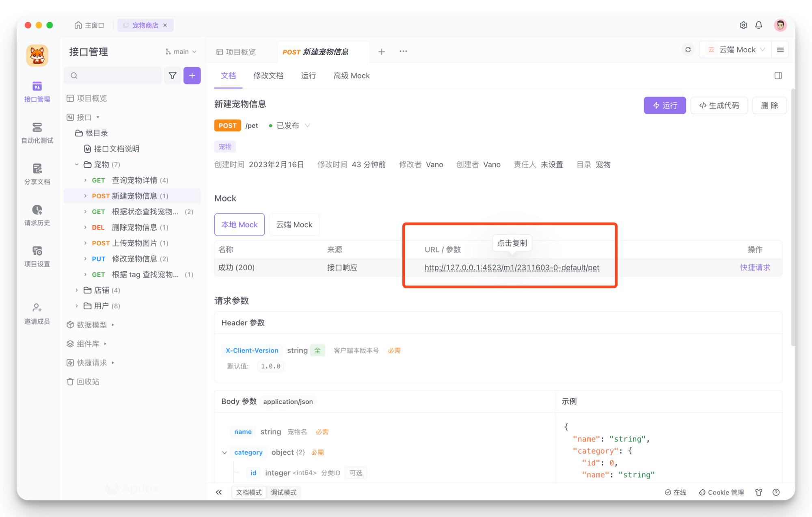Select 本地 Mock option

[x=240, y=225]
